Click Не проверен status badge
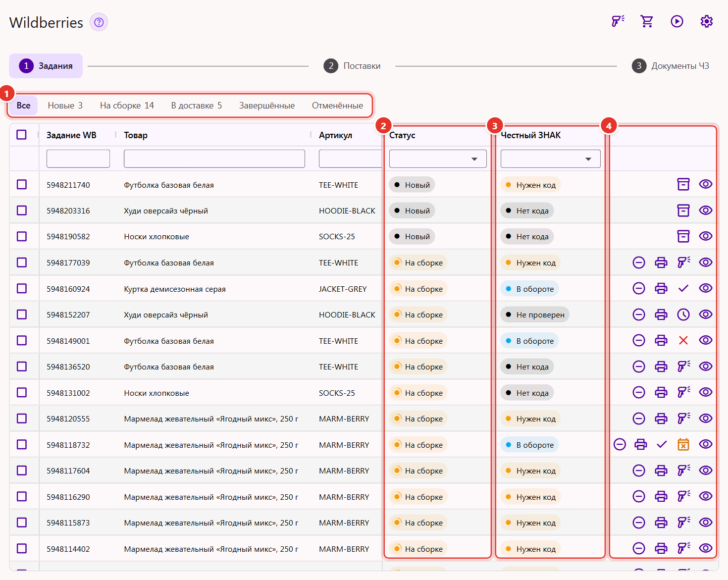 coord(535,315)
